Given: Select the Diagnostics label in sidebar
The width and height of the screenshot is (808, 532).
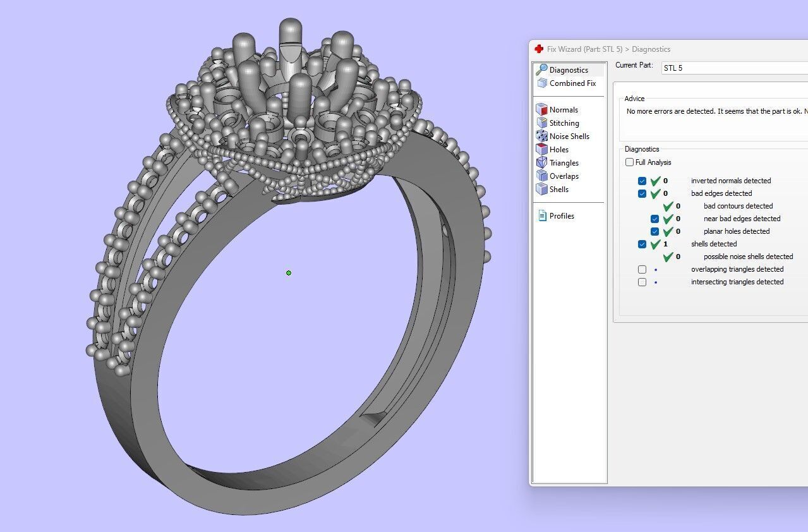Looking at the screenshot, I should 569,70.
